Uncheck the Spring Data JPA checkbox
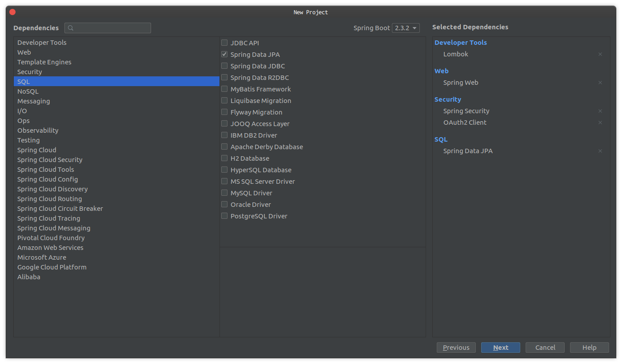The image size is (622, 364). tap(224, 55)
